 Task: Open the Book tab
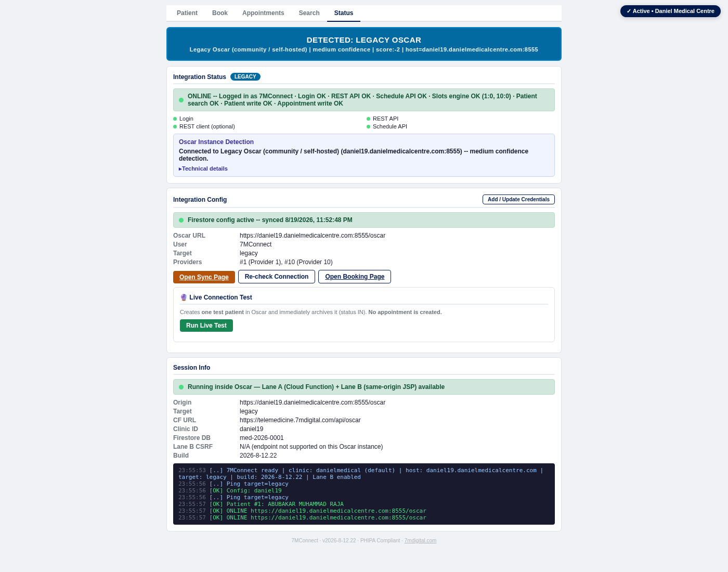point(220,13)
